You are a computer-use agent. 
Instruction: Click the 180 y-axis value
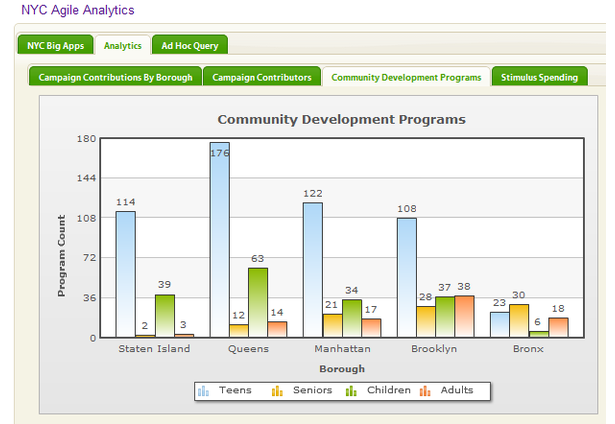tap(86, 139)
